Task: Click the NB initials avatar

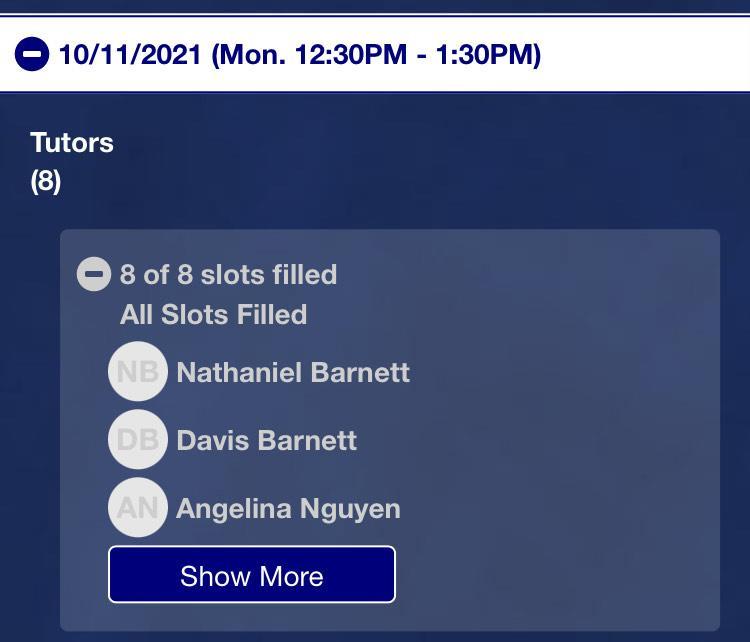Action: coord(138,372)
